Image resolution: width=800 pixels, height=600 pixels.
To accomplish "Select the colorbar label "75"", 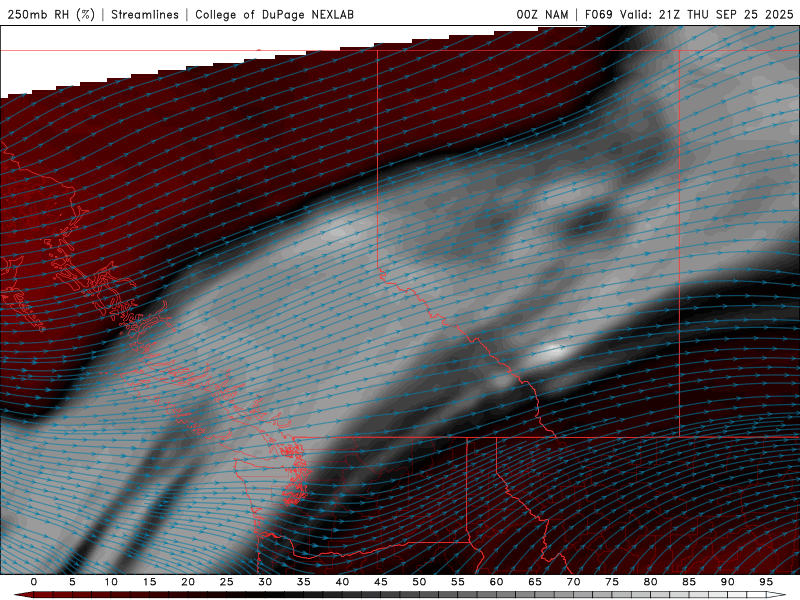I will click(612, 582).
